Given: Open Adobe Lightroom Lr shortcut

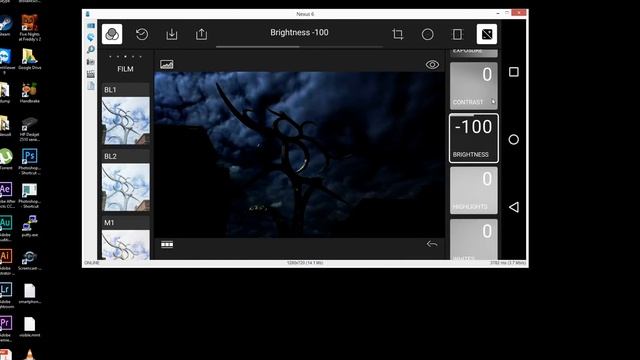Looking at the screenshot, I should (6, 296).
